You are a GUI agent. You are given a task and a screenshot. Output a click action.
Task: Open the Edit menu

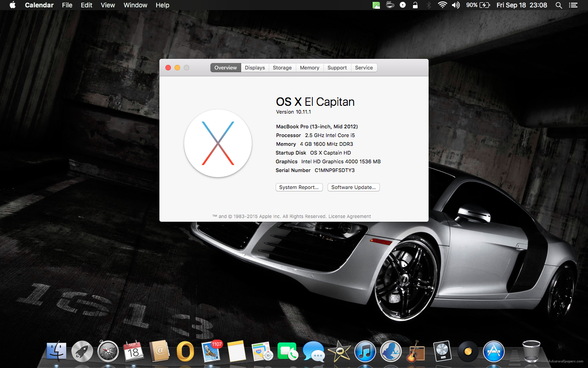point(86,5)
